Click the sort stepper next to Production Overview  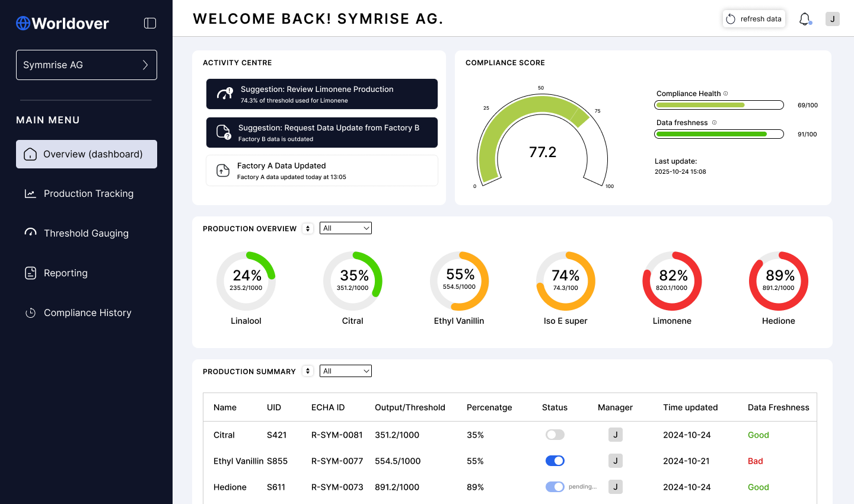pos(308,228)
